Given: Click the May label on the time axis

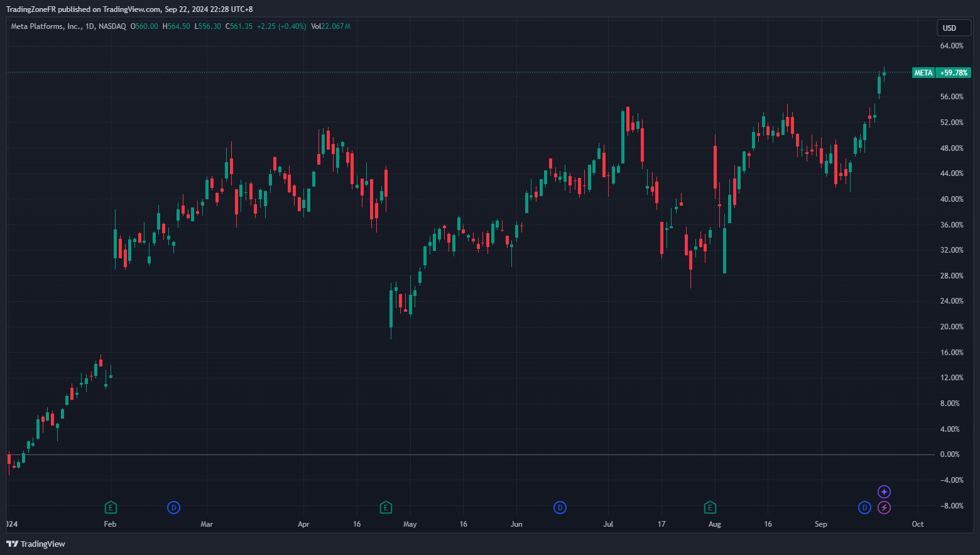Looking at the screenshot, I should click(x=410, y=524).
